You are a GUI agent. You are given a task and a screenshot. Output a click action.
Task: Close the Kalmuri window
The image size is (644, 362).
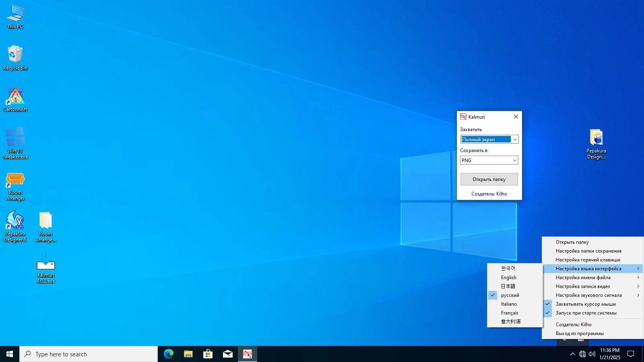coord(516,117)
